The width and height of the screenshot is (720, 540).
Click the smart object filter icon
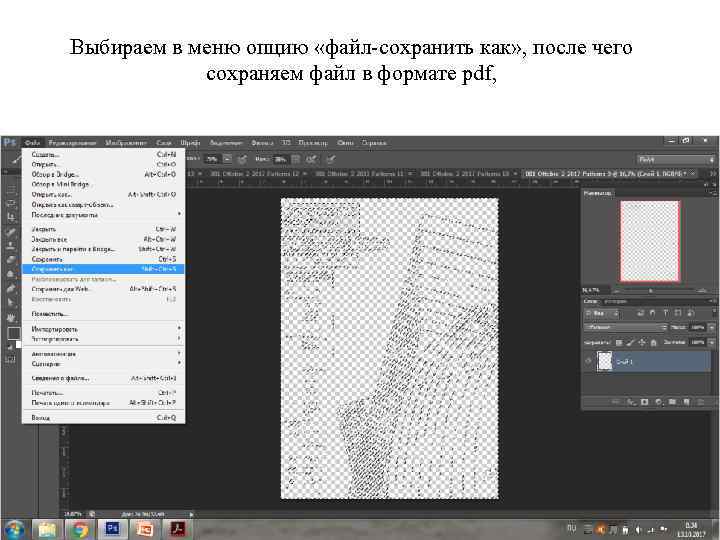691,313
